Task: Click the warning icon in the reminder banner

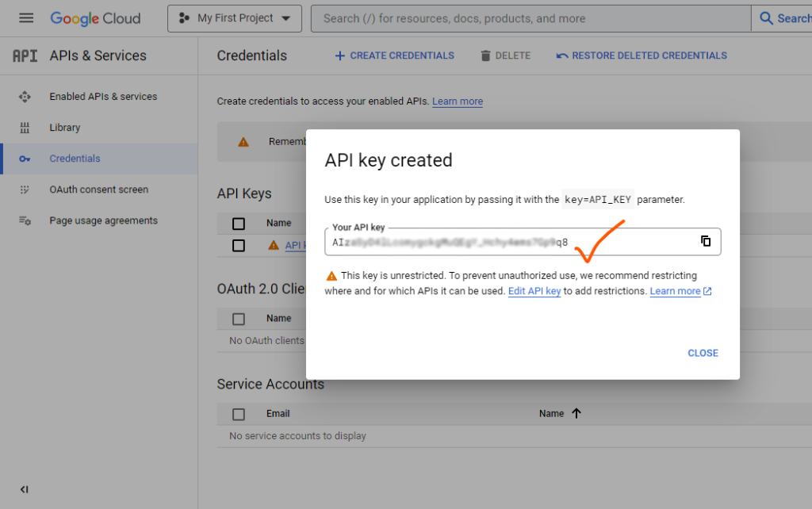Action: coord(243,142)
